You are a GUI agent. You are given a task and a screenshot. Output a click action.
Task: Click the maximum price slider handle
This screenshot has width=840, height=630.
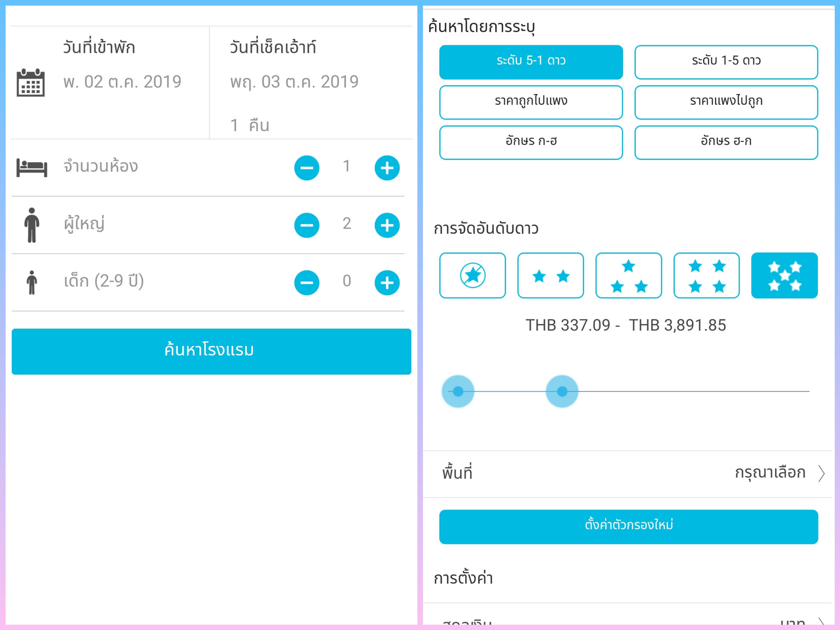(x=562, y=391)
